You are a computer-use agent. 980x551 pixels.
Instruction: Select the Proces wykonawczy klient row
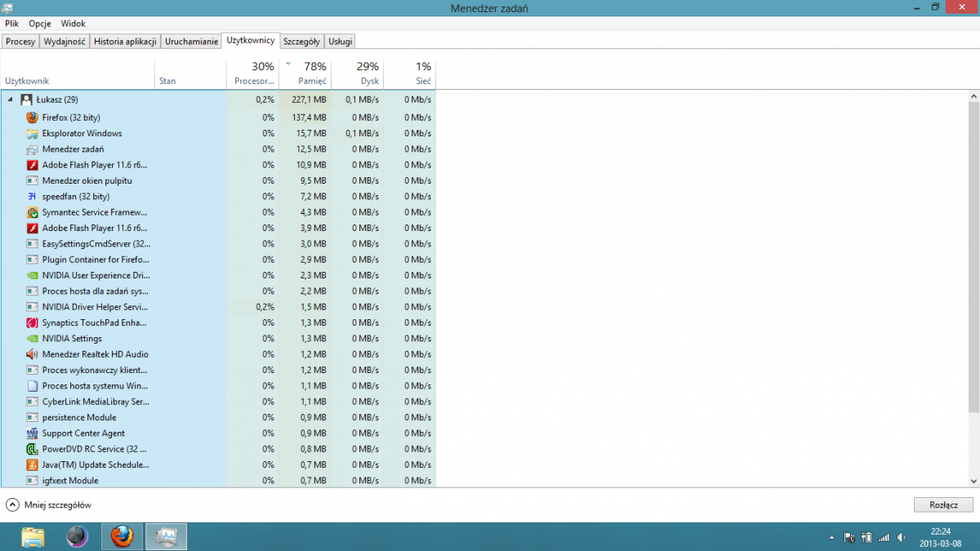(218, 371)
